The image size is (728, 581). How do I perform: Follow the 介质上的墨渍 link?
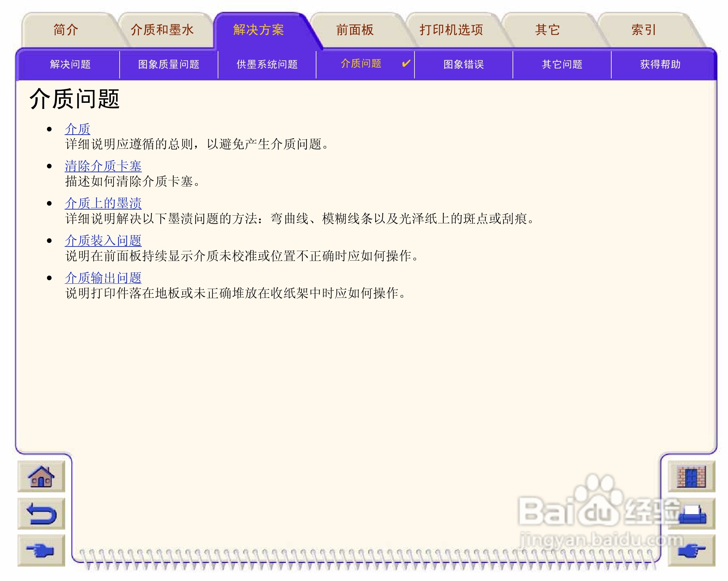click(103, 203)
